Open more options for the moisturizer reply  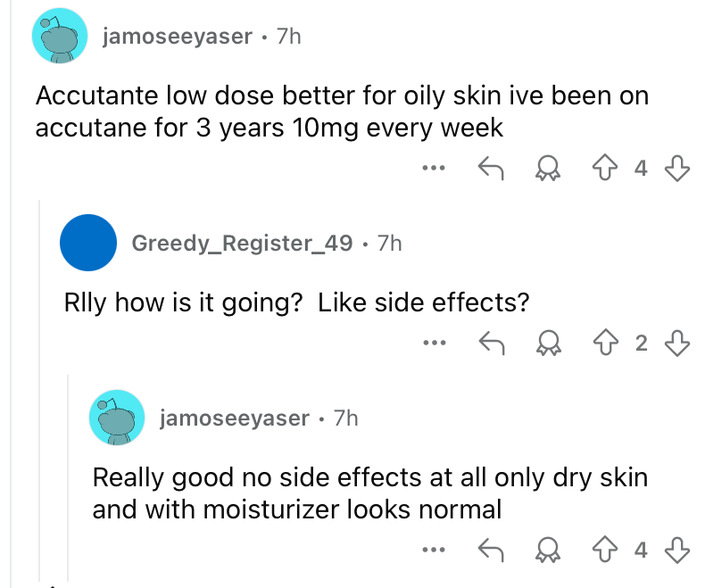434,550
